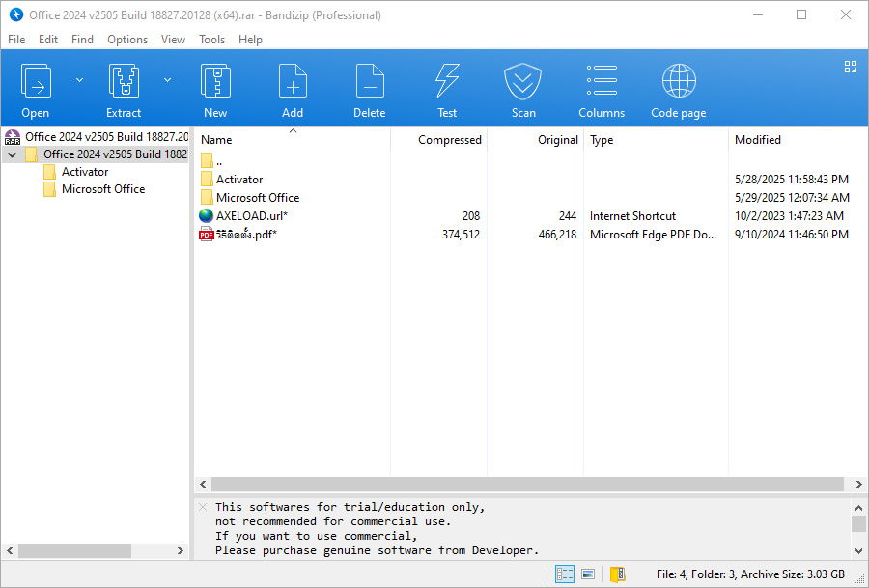
Task: Click the toolbar layout grid icon
Action: tap(850, 67)
